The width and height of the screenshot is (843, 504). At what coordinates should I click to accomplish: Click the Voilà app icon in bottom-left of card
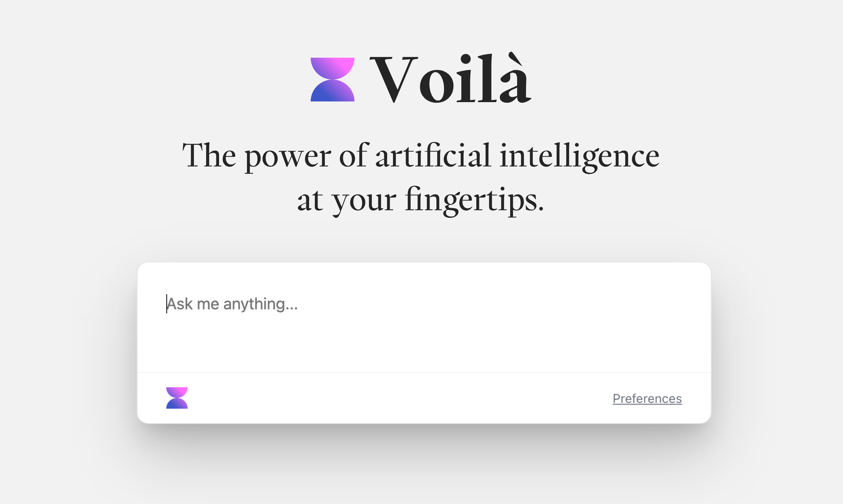point(177,397)
